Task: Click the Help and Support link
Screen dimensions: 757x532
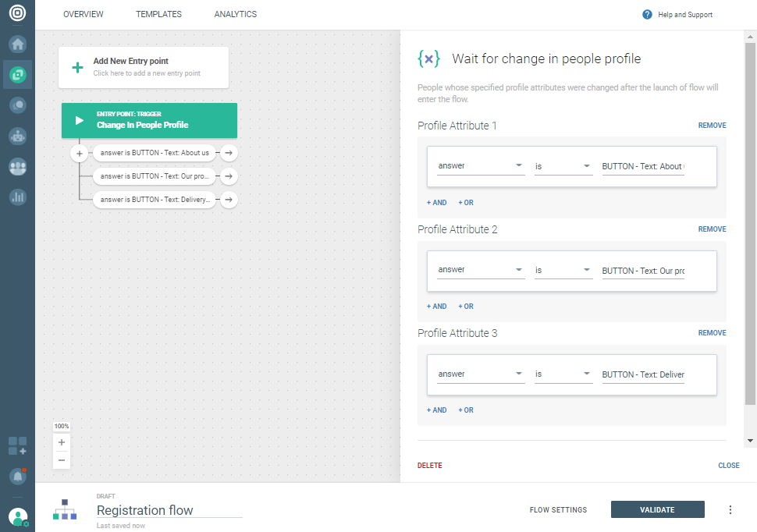Action: click(685, 15)
